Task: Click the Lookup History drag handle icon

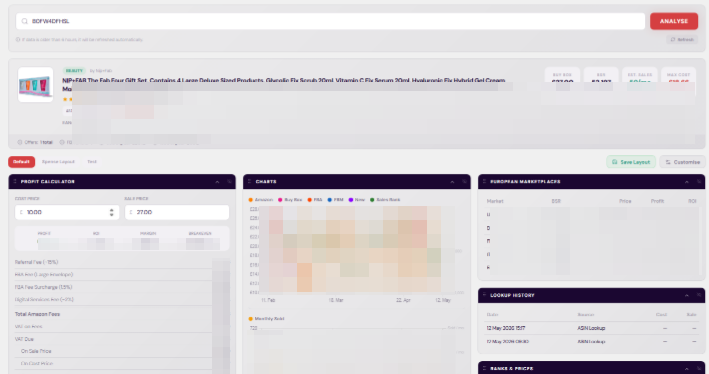Action: click(x=484, y=295)
